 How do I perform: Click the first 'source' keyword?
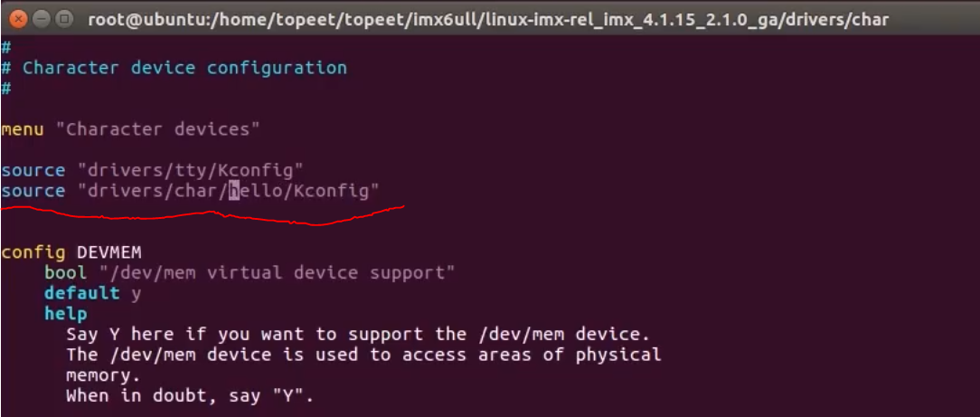[33, 170]
